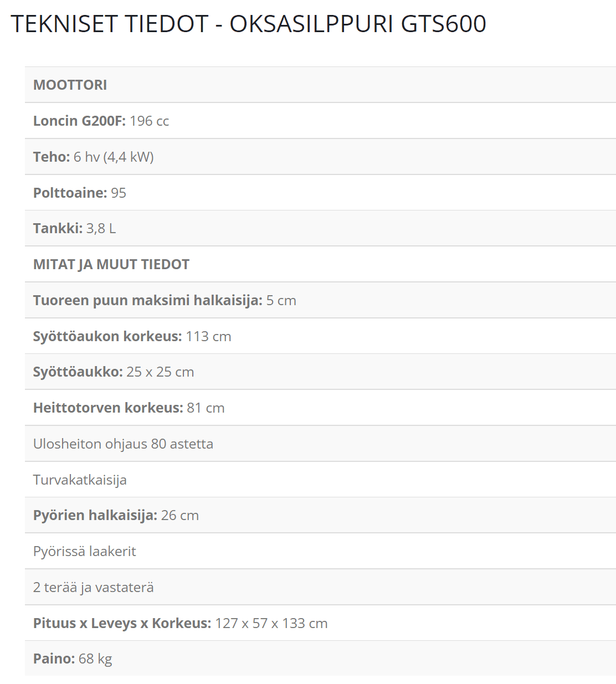Select the Syöttöaukko 25 x 25 cm row
The width and height of the screenshot is (616, 684).
pos(114,372)
